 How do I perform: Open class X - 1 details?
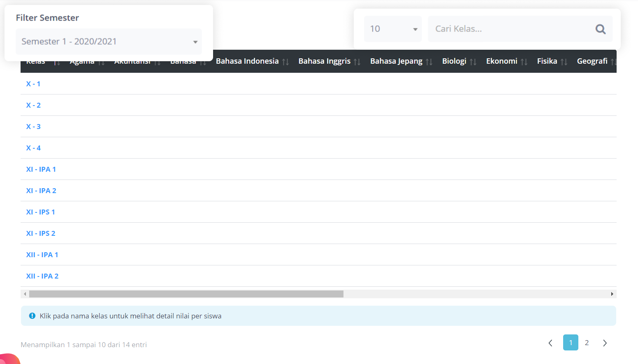tap(33, 84)
